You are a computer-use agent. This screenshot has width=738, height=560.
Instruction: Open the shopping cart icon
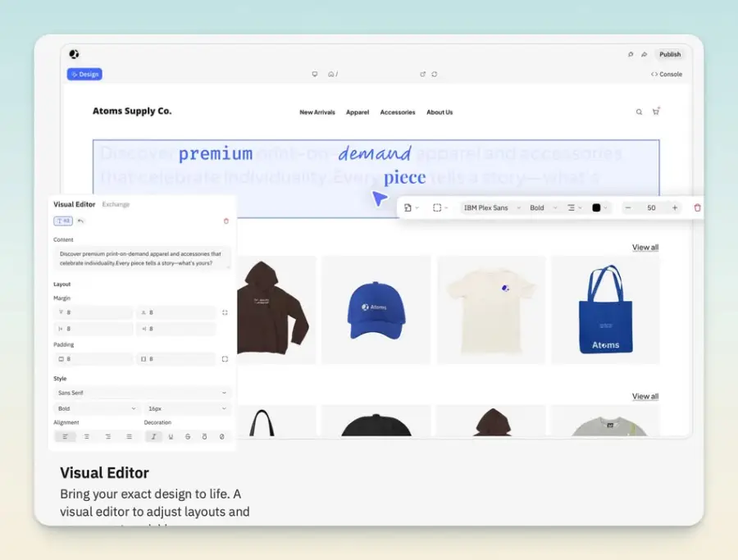(656, 111)
